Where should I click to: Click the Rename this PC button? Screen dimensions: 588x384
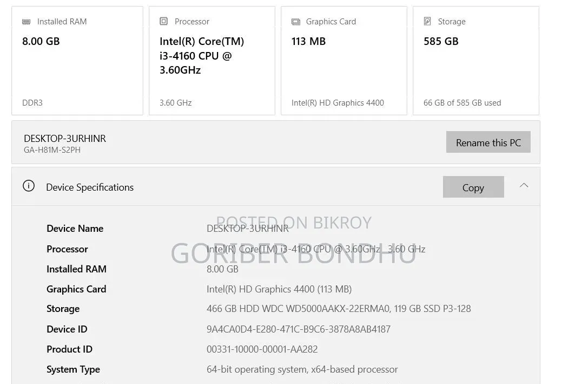(x=488, y=142)
